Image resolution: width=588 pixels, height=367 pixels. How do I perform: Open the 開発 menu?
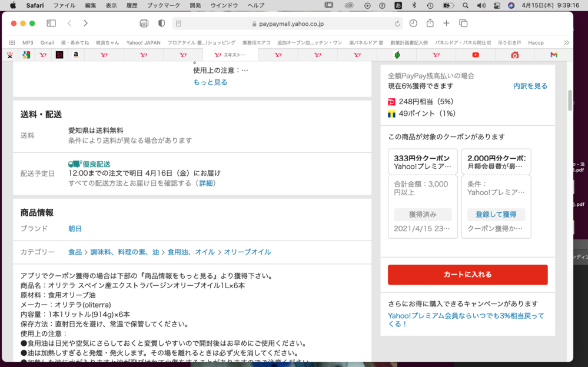coord(195,5)
